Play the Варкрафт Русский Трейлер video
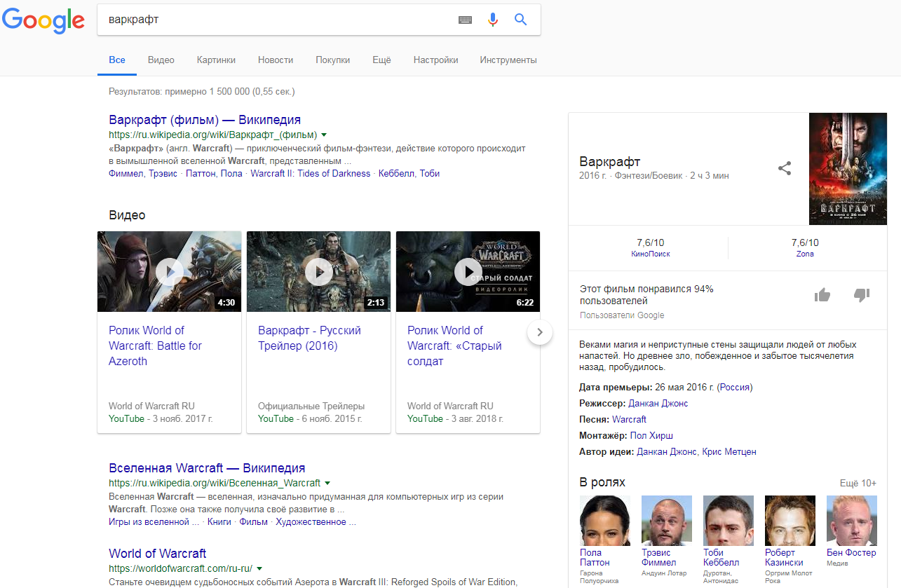 319,272
